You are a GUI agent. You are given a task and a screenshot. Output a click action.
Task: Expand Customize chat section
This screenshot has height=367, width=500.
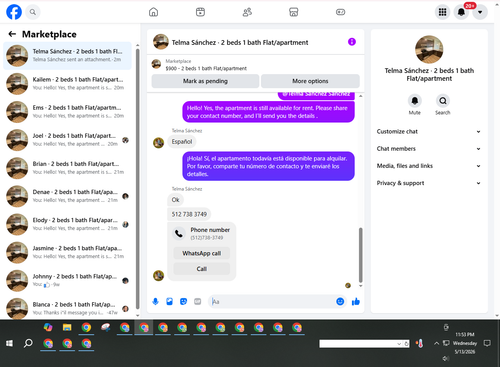(x=429, y=132)
